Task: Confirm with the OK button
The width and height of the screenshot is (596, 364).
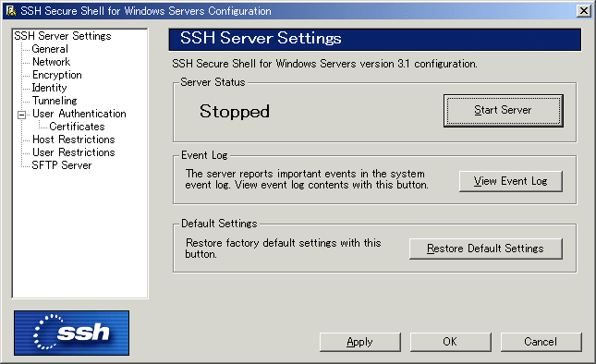Action: (x=450, y=342)
